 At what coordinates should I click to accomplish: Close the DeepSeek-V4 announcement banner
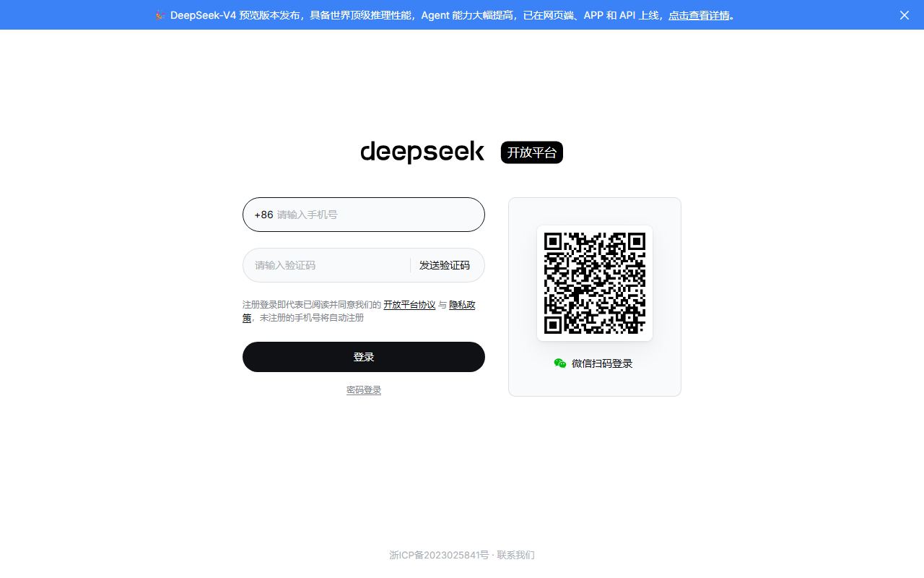904,15
